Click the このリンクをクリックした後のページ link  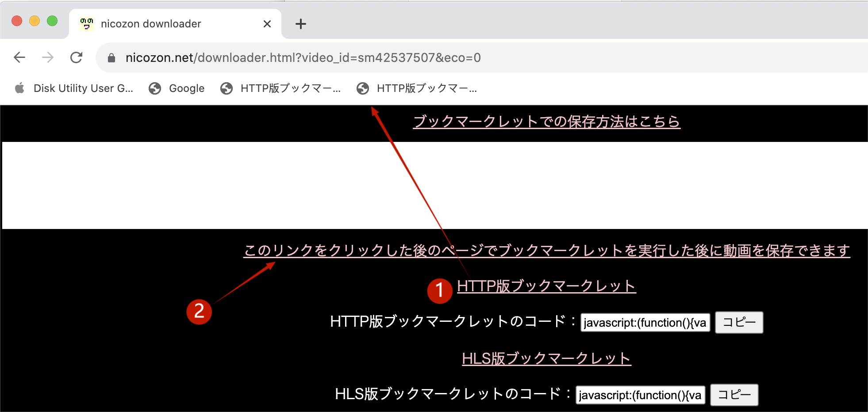(x=546, y=251)
